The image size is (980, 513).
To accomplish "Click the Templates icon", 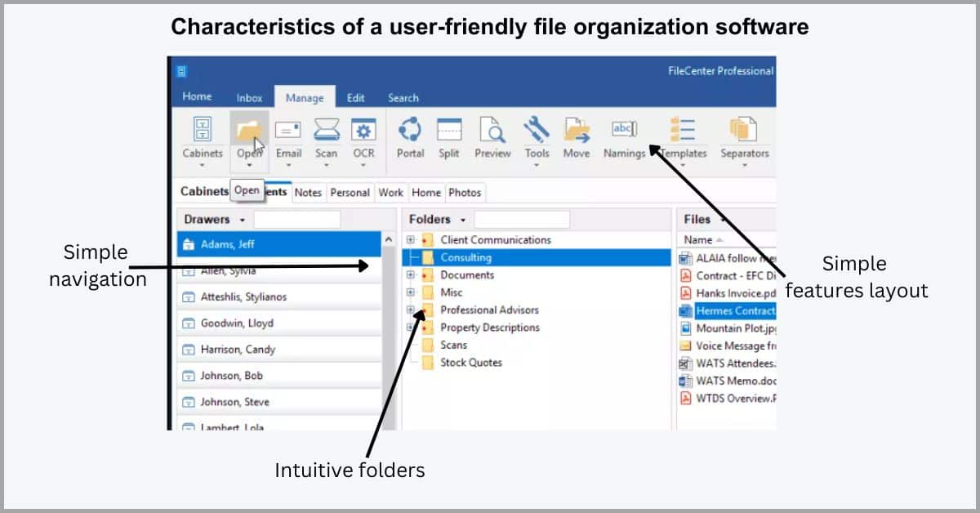I will point(683,131).
